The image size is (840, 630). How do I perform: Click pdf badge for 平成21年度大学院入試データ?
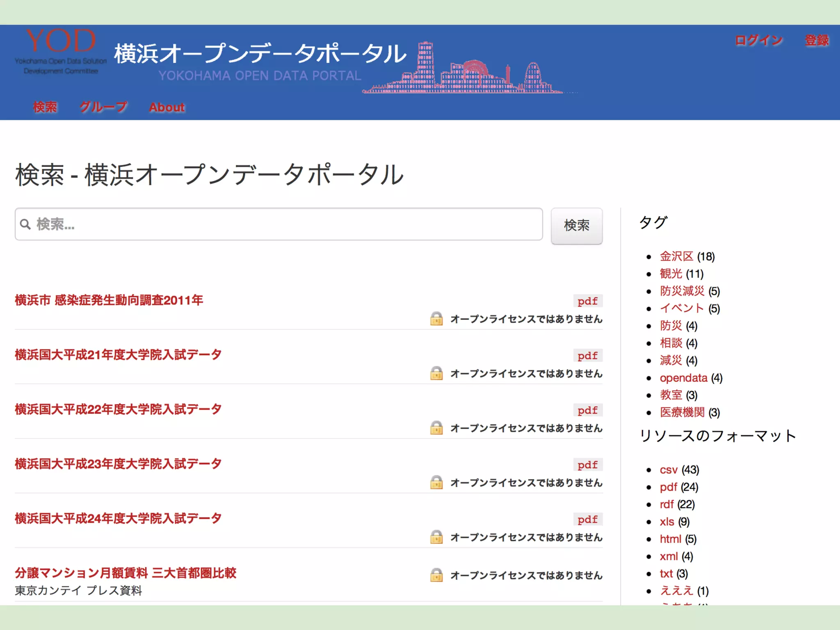pyautogui.click(x=588, y=356)
